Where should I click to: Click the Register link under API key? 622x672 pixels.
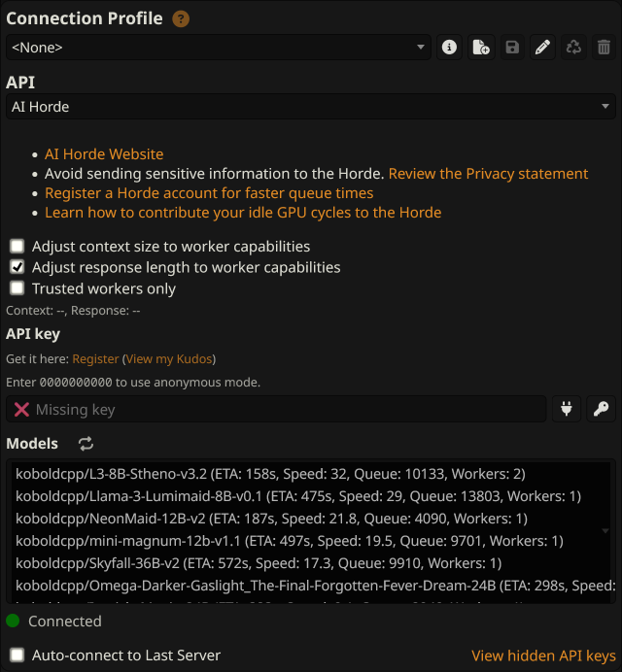(x=95, y=358)
